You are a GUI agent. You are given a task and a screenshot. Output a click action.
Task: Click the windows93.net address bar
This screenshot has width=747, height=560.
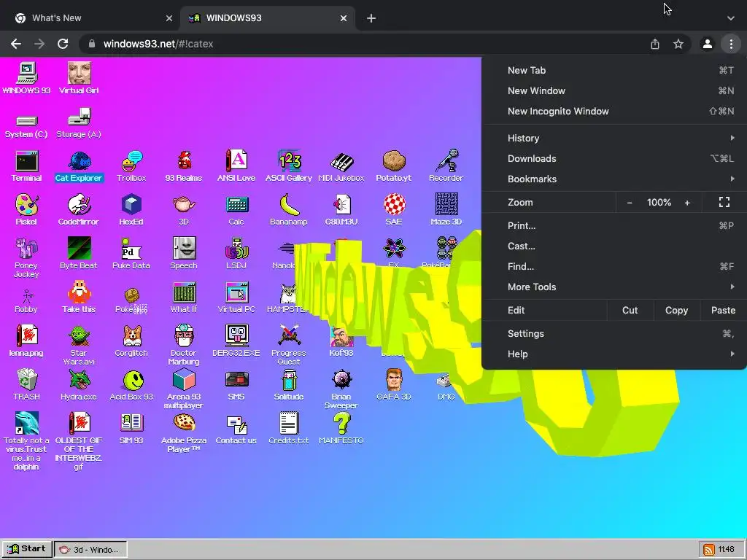[x=367, y=44]
